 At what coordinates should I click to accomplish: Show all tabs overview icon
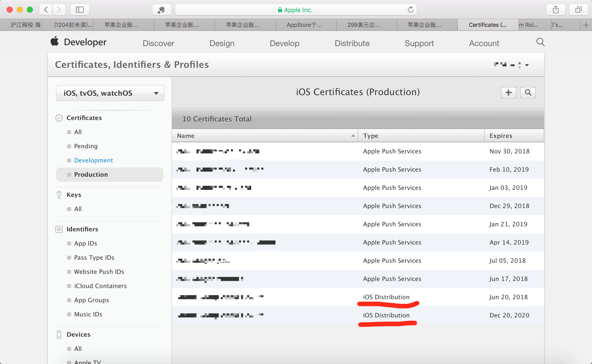(578, 10)
